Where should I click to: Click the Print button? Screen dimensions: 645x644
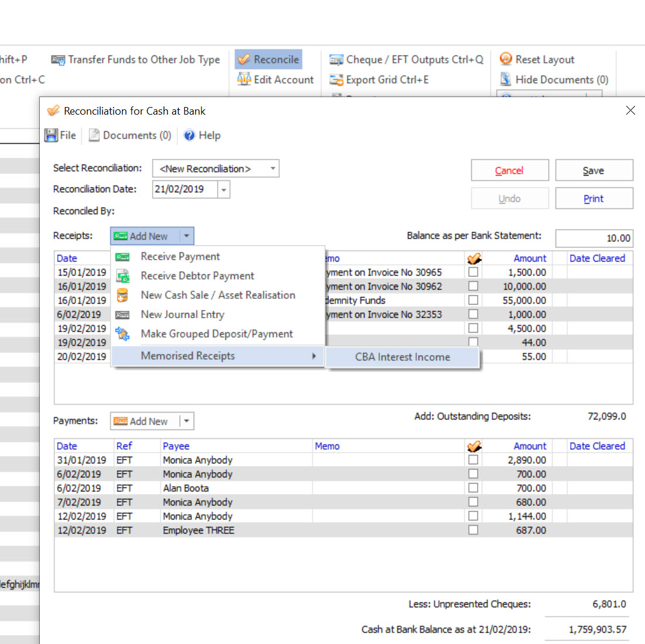(x=593, y=198)
